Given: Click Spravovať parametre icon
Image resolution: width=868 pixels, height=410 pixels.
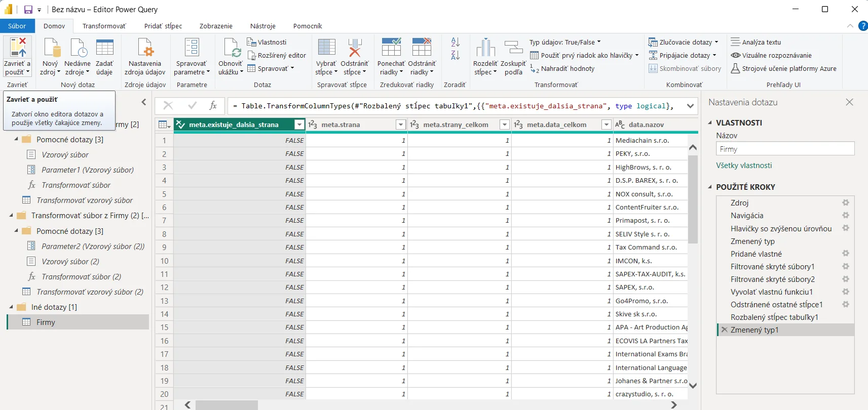Looking at the screenshot, I should click(x=192, y=48).
